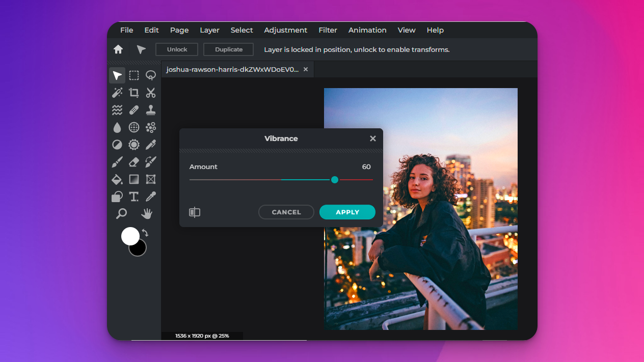Image resolution: width=644 pixels, height=362 pixels.
Task: Open the Adjustment menu
Action: pos(285,30)
